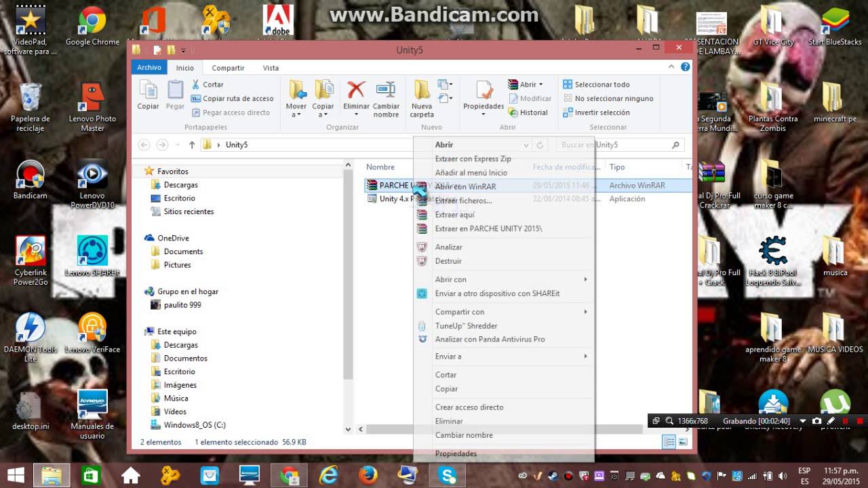
Task: Open Skype from the taskbar
Action: click(447, 475)
